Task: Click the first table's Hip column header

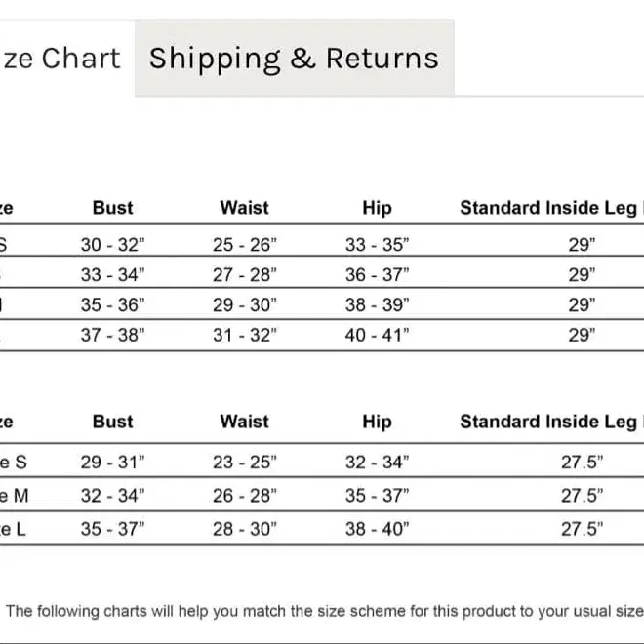Action: click(x=377, y=208)
